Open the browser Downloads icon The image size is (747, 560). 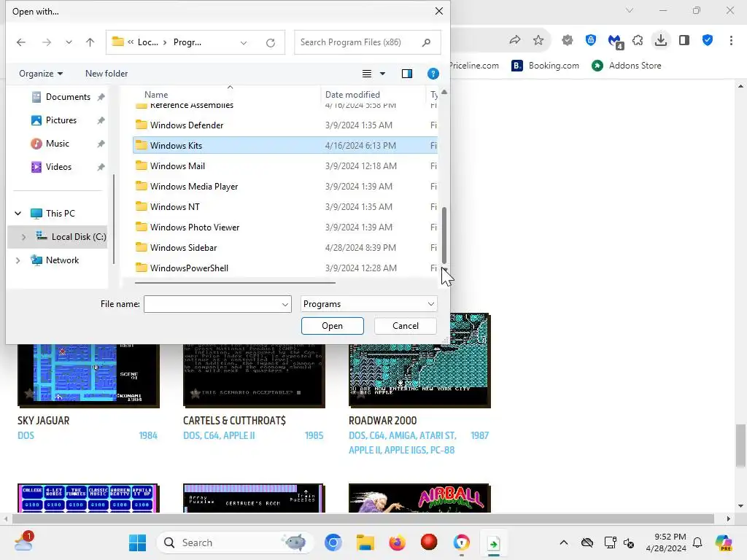click(661, 40)
